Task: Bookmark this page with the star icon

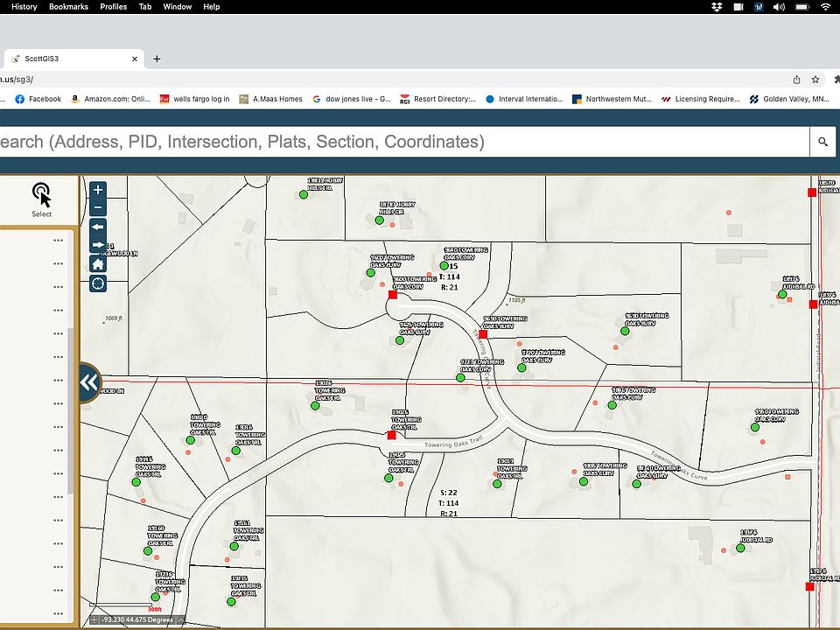Action: tap(815, 79)
